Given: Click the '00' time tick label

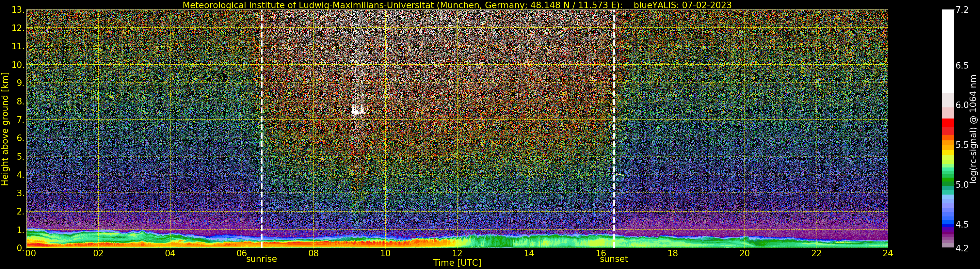Looking at the screenshot, I should (30, 253).
